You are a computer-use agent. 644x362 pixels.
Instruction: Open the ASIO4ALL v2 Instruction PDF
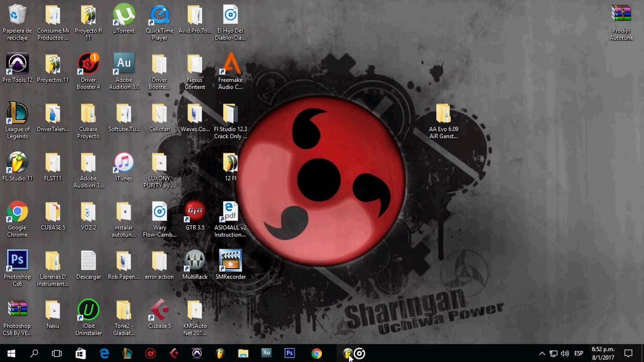pos(230,220)
